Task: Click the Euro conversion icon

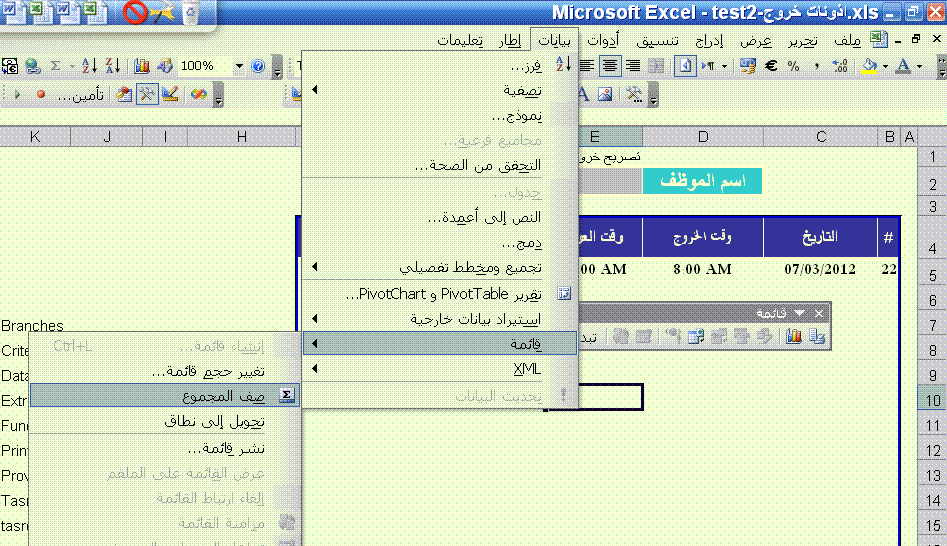Action: [9, 66]
